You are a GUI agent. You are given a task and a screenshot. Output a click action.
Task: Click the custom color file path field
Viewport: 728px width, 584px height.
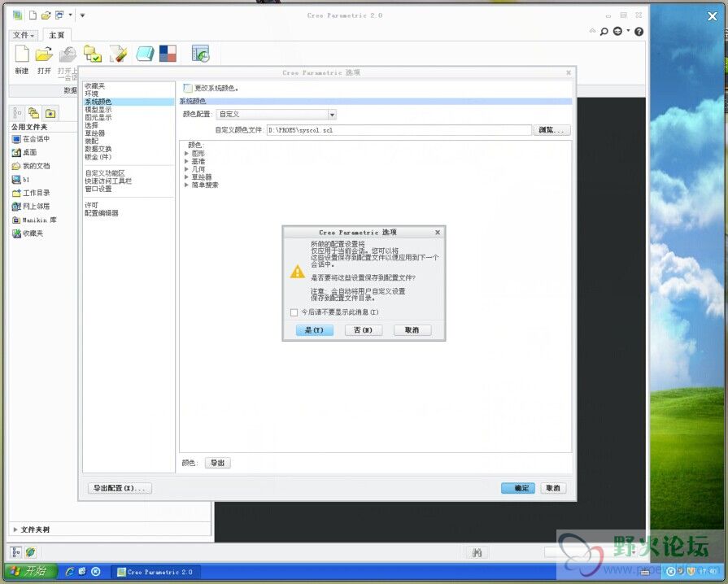click(399, 130)
